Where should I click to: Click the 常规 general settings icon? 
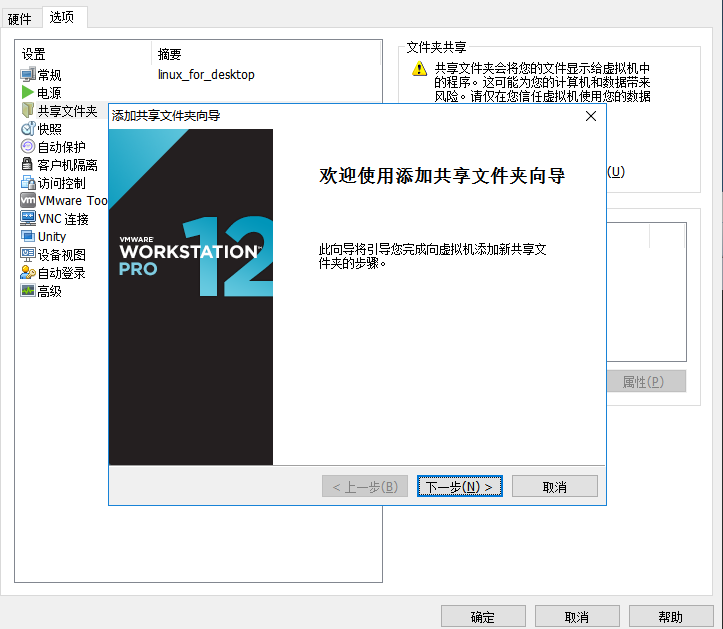coord(28,74)
